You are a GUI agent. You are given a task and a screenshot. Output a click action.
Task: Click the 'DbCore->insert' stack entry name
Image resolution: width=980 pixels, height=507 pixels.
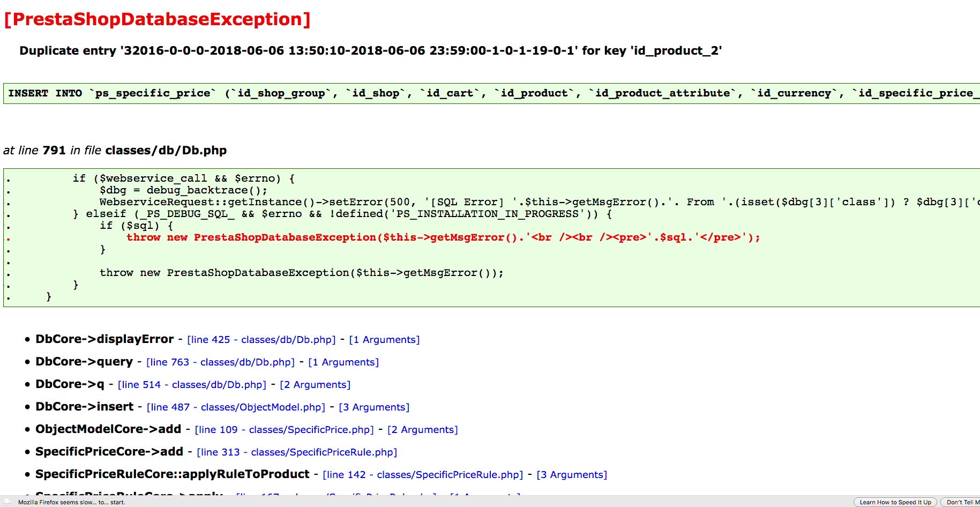(85, 407)
